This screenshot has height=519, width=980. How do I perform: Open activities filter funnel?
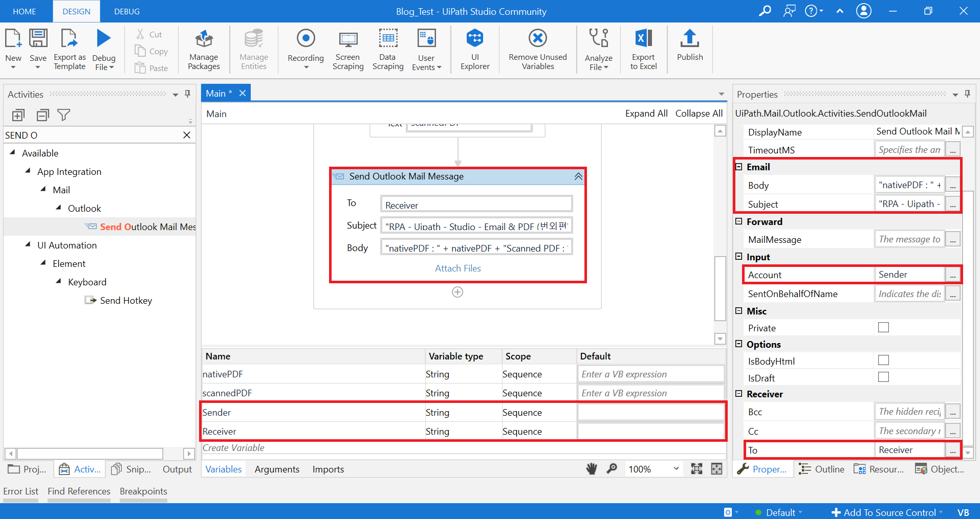[x=63, y=115]
